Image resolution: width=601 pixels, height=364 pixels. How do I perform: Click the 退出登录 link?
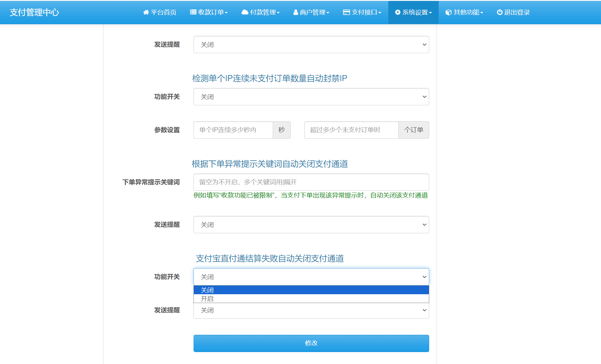point(513,12)
